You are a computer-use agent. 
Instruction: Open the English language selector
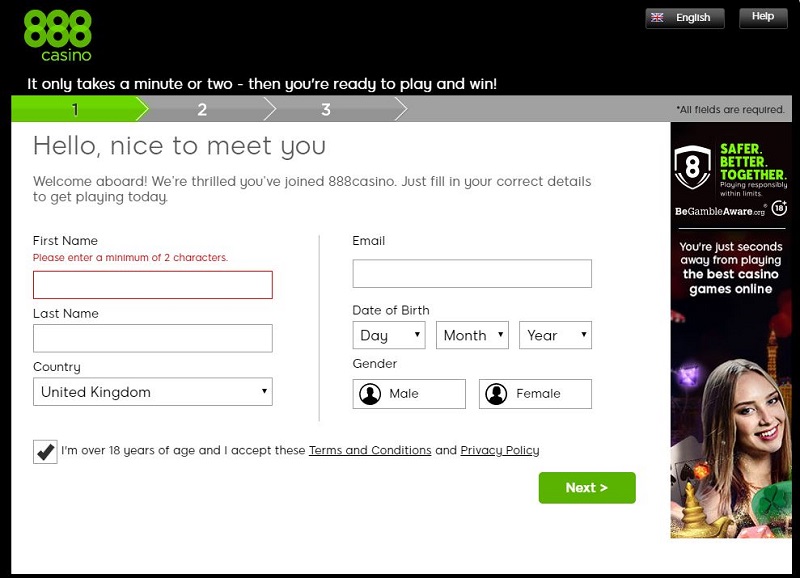[x=685, y=18]
